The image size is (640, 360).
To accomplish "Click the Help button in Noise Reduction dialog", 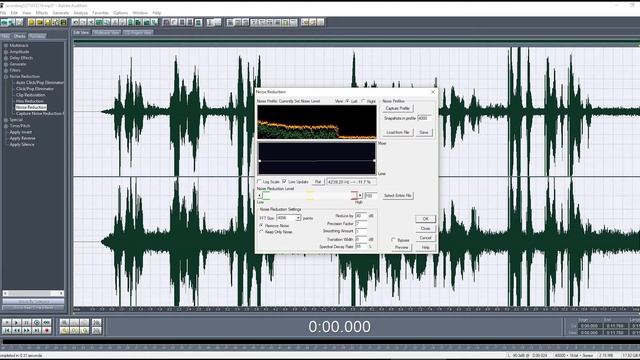I will coord(425,247).
